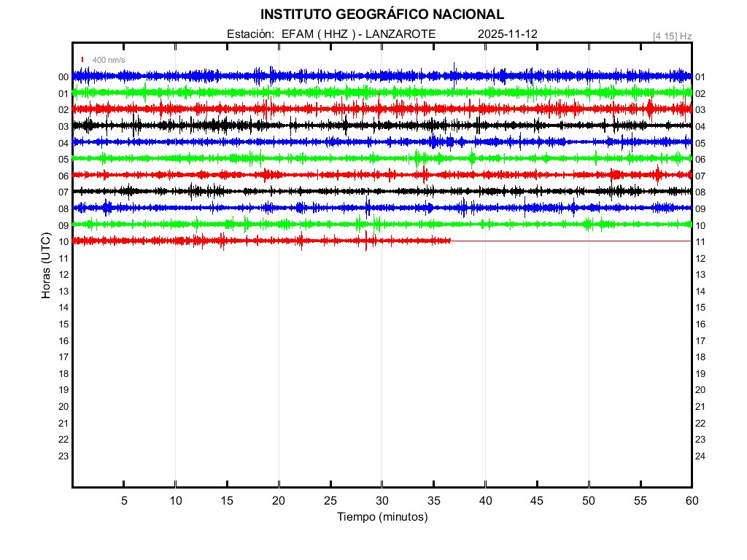Click the [4 15] Hz filter label
Viewport: 747px width, 560px height.
pyautogui.click(x=672, y=35)
